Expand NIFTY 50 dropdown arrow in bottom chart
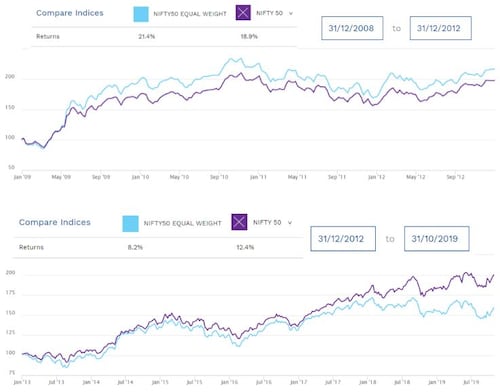The image size is (500, 392). (290, 223)
